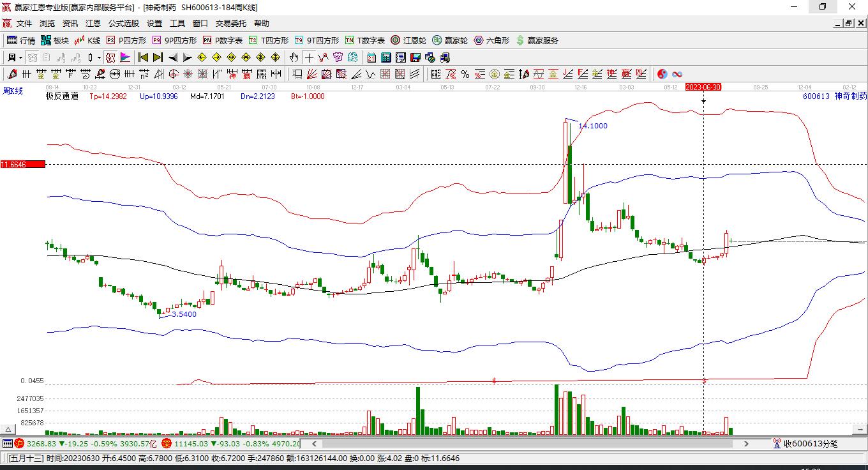Click the floppy disk save icon
Screen dimensions: 868x470
coord(415,57)
